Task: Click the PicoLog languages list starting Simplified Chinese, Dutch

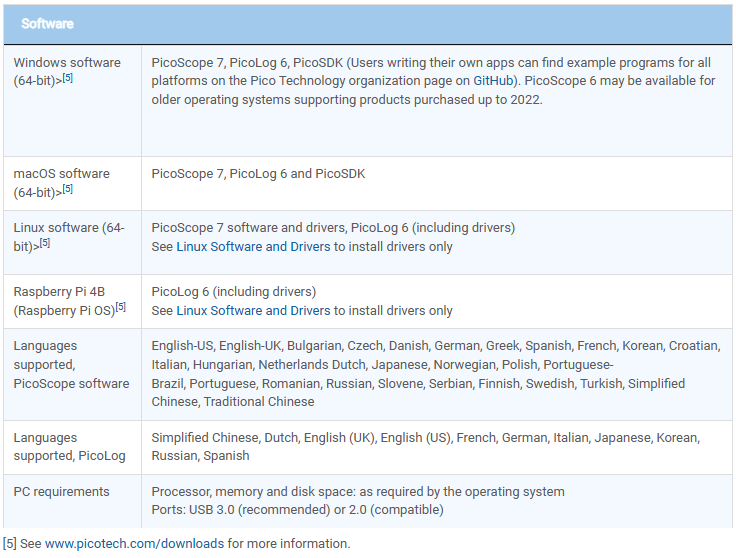Action: [x=425, y=446]
